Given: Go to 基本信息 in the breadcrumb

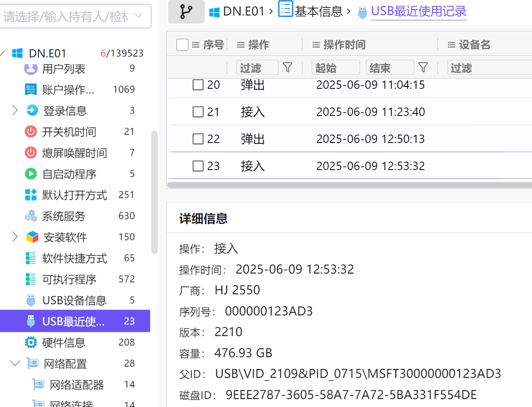Looking at the screenshot, I should (318, 12).
